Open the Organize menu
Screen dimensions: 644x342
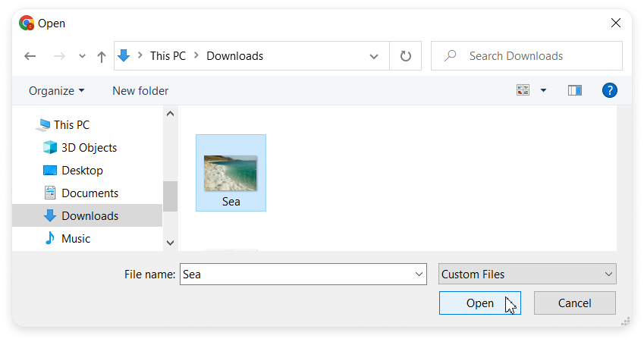click(56, 91)
